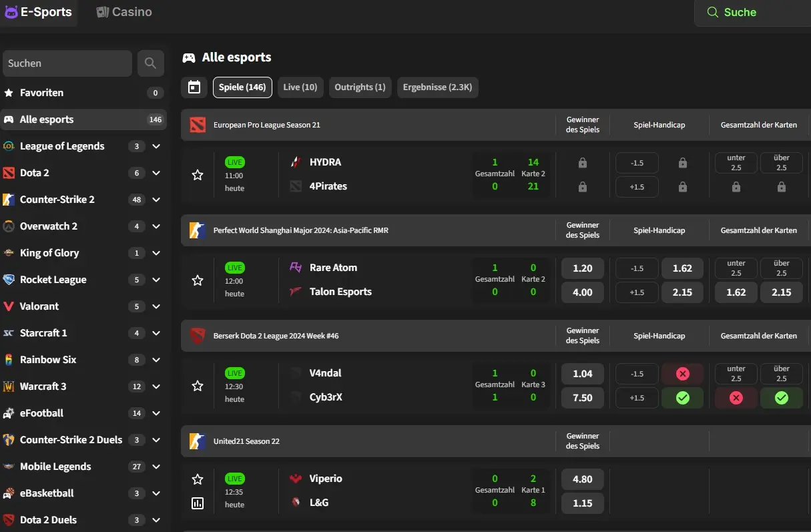Click the Rocket League sidebar icon
811x532 pixels.
9,280
